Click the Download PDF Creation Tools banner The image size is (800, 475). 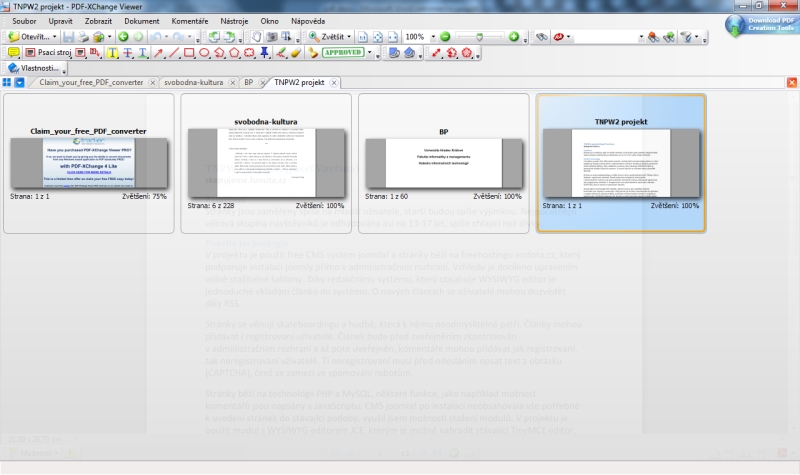point(760,24)
